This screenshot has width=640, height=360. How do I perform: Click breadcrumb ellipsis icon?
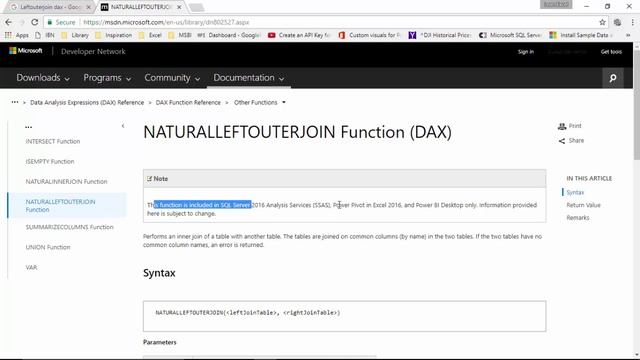(15, 102)
